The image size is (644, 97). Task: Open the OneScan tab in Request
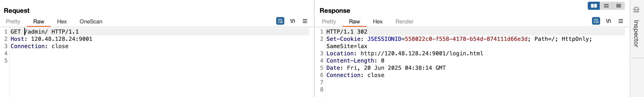91,21
